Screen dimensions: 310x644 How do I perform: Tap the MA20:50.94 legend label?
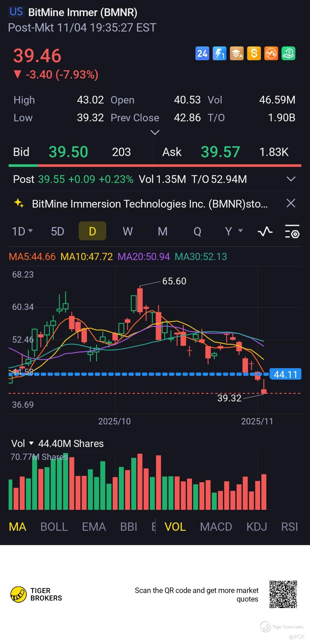[x=144, y=257]
